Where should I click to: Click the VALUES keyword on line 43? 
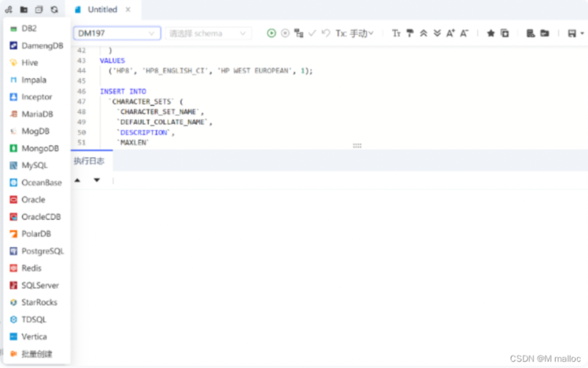tap(113, 61)
